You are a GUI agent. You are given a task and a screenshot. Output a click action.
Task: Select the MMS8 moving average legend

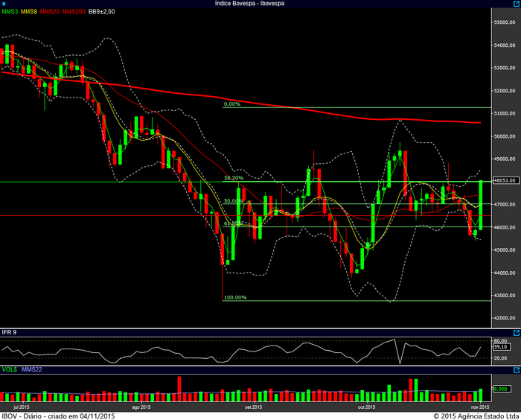tap(29, 12)
